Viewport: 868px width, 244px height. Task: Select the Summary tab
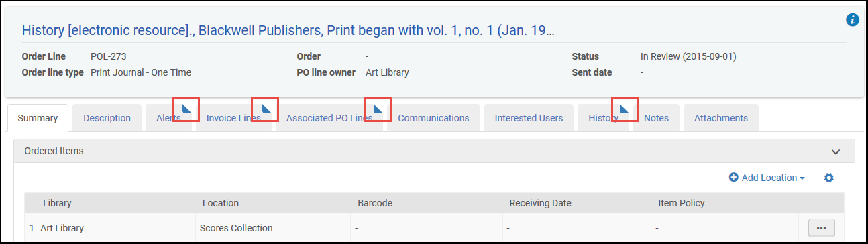pyautogui.click(x=38, y=118)
